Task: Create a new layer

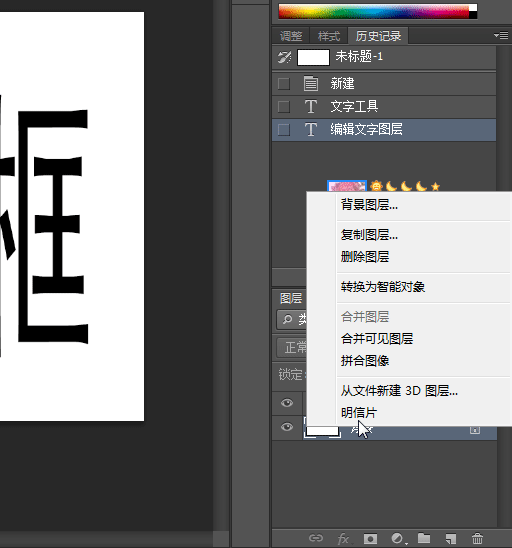Action: pyautogui.click(x=451, y=538)
